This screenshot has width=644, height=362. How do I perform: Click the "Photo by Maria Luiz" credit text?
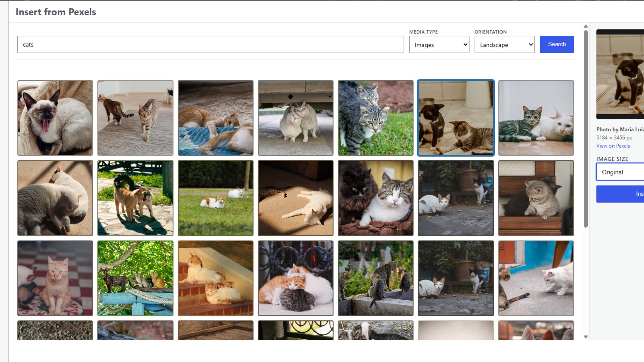[620, 129]
